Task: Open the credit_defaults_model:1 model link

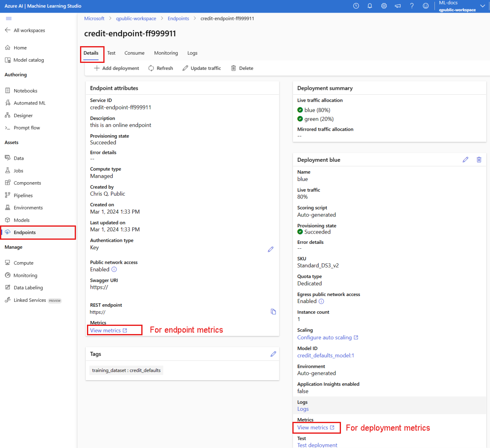Action: point(325,356)
